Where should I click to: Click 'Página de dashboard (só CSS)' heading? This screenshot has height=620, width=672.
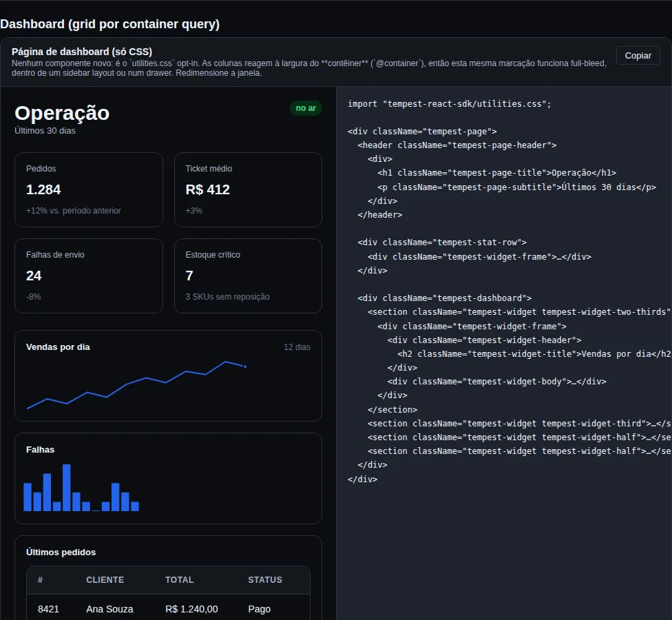point(82,52)
